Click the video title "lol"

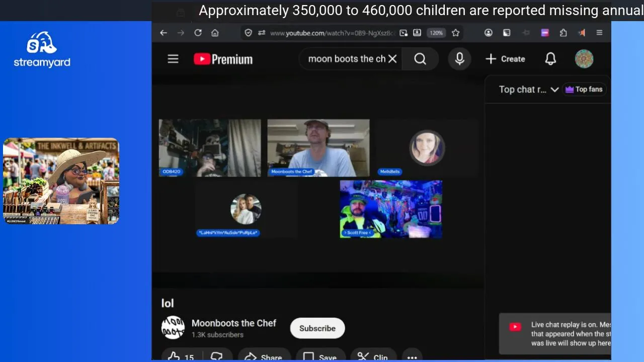point(168,303)
